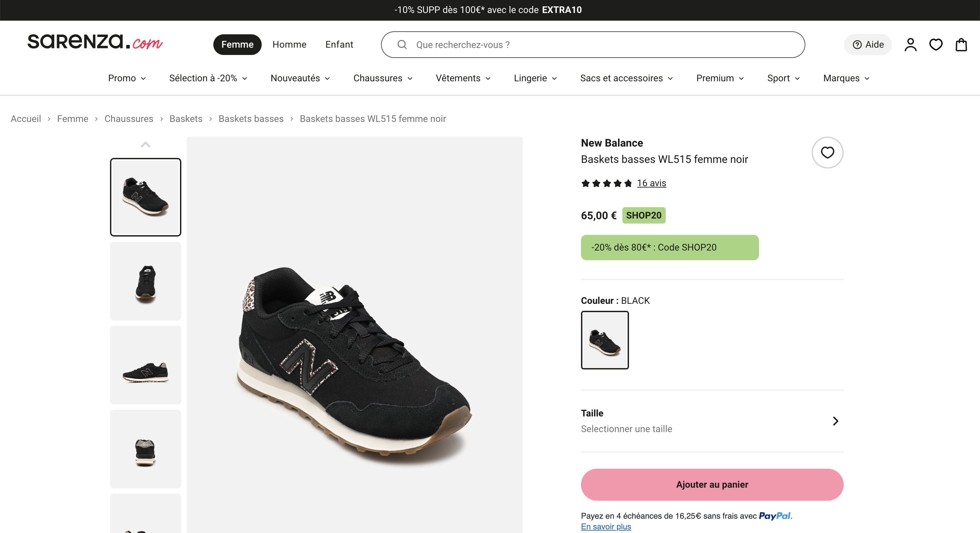The height and width of the screenshot is (533, 980).
Task: Select the Femme category pill
Action: pyautogui.click(x=237, y=45)
